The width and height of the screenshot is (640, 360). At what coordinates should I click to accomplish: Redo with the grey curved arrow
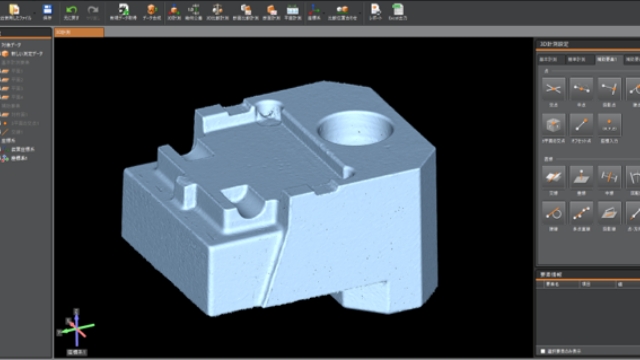tap(93, 10)
